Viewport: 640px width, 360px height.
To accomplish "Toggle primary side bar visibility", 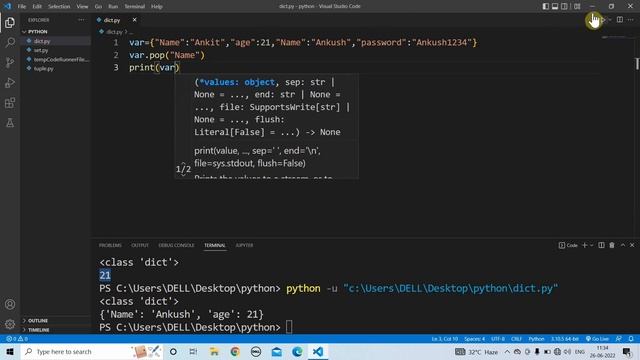I will (546, 6).
